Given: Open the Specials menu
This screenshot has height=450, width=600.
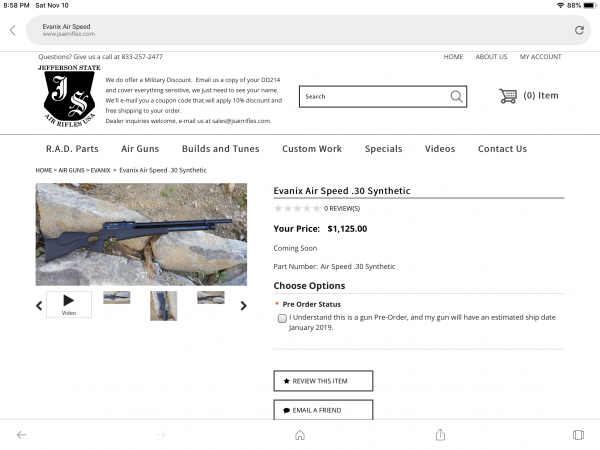Looking at the screenshot, I should pyautogui.click(x=383, y=149).
